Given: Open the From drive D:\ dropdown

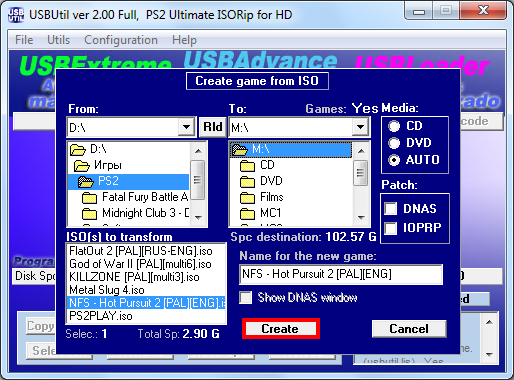Looking at the screenshot, I should [186, 127].
